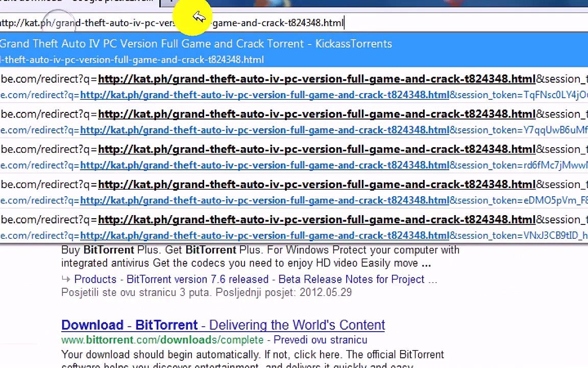Click inside the address bar URL field
The height and width of the screenshot is (368, 588).
pyautogui.click(x=294, y=23)
